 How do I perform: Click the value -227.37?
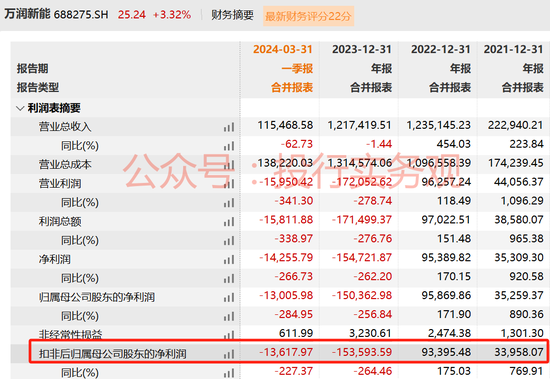[x=294, y=371]
